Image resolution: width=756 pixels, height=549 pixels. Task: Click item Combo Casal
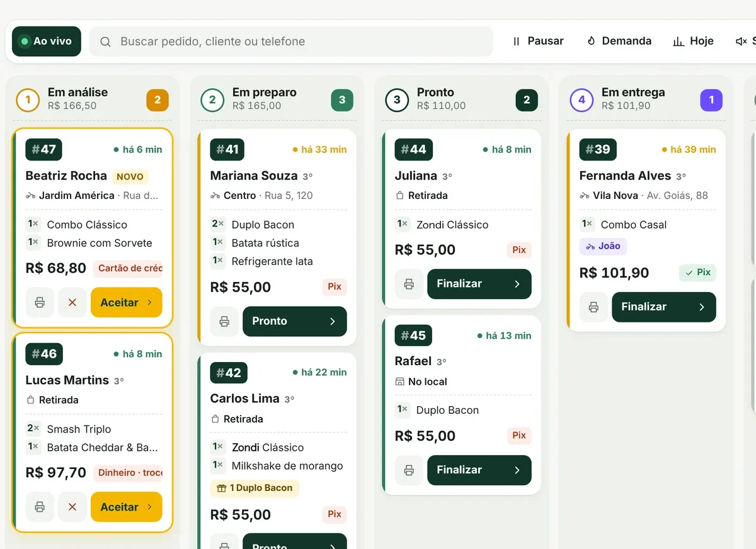click(634, 225)
